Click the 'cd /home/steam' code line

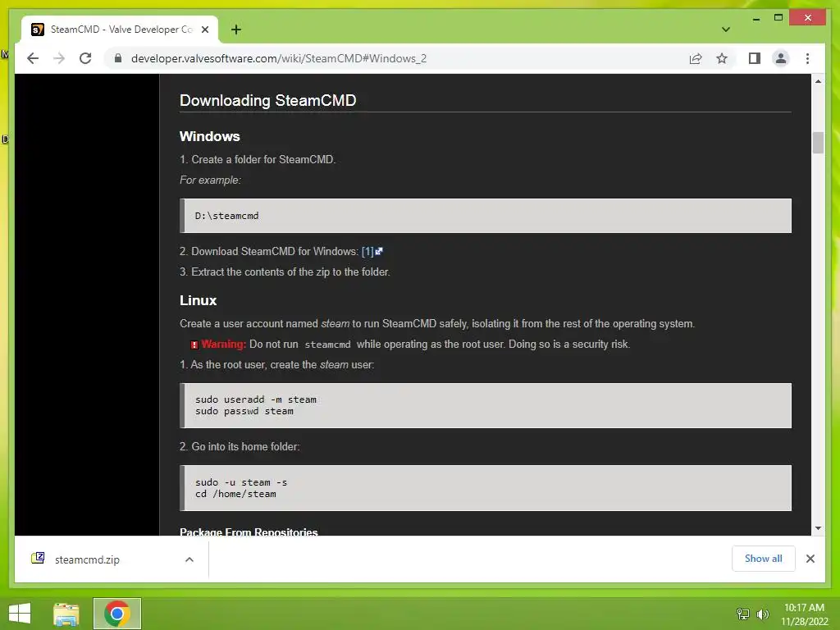pos(235,494)
